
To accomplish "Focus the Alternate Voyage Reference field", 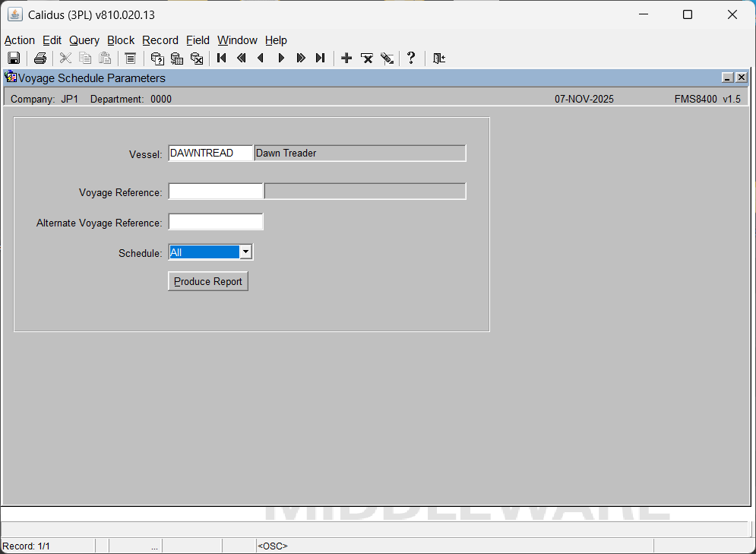I will pos(216,222).
